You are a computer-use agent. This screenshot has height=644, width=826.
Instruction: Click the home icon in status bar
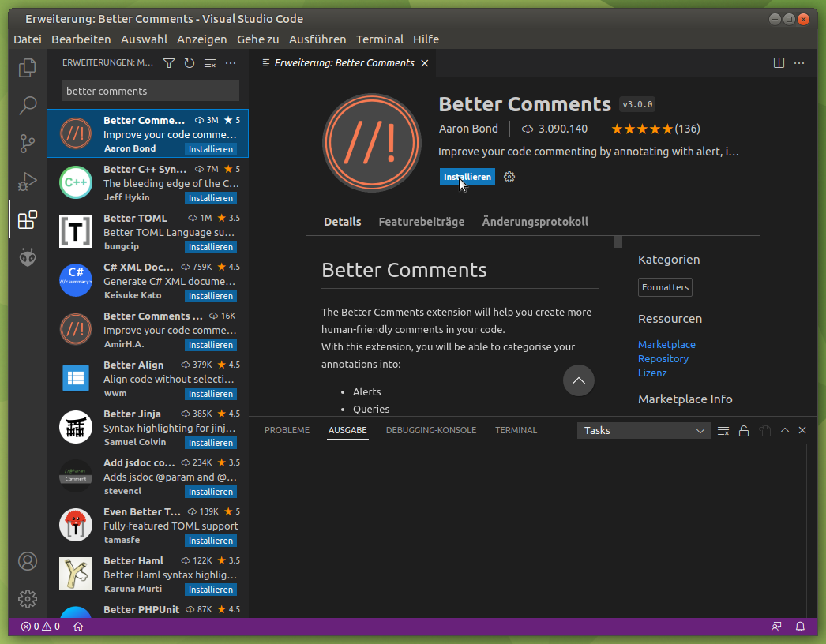coord(78,627)
